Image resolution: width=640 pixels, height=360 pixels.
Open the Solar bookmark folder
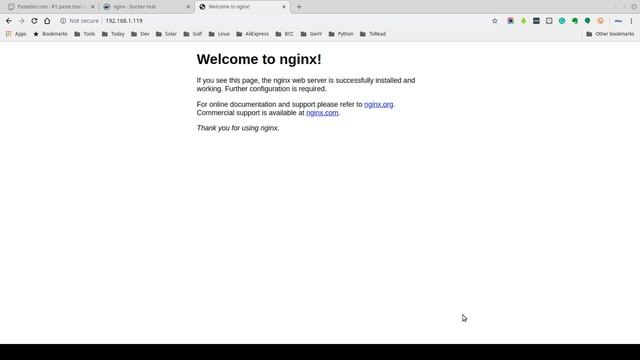166,34
